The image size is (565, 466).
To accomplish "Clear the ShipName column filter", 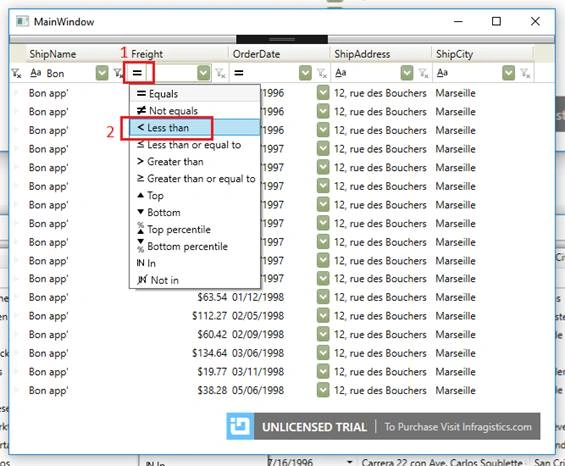I will pos(118,73).
